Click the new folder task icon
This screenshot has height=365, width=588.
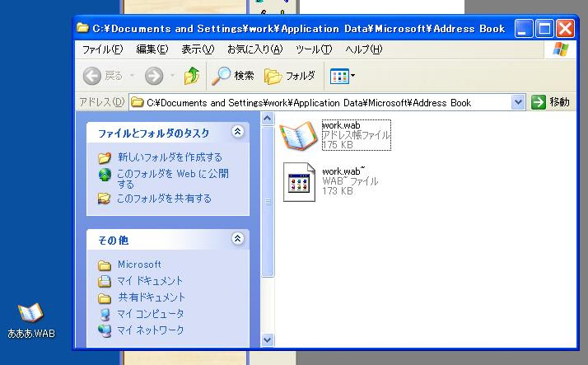click(105, 157)
